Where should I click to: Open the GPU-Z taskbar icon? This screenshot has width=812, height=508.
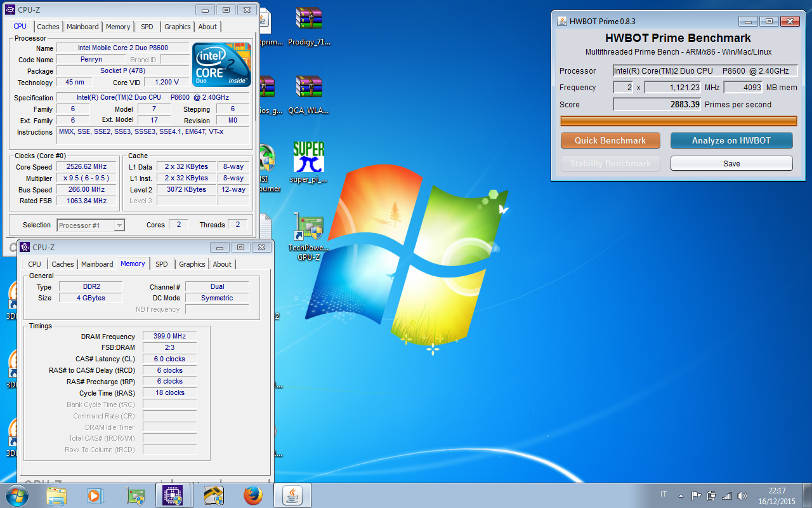[136, 495]
